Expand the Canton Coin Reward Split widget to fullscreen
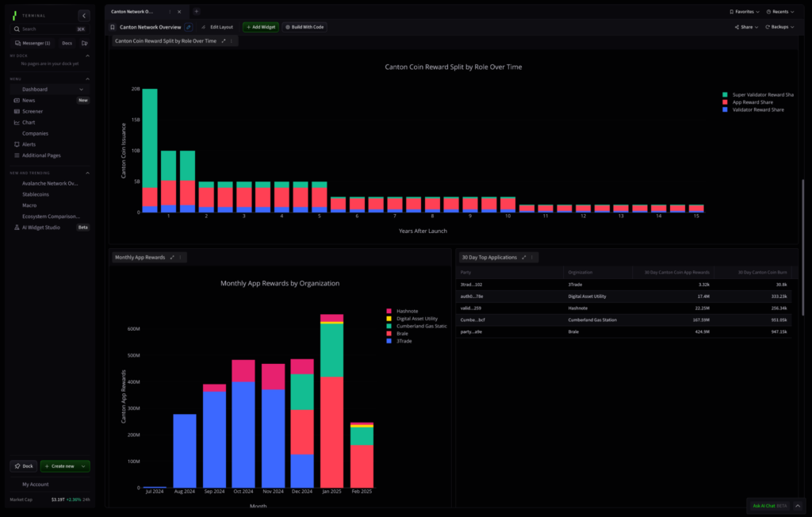812x517 pixels. (x=224, y=41)
